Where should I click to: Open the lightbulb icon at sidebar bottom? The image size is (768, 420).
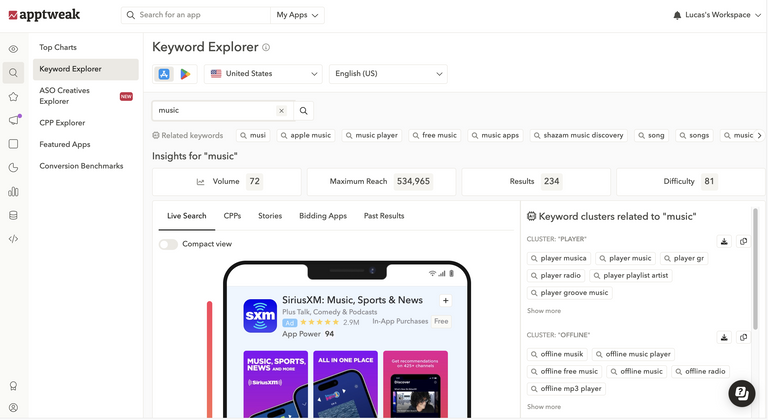click(x=13, y=386)
